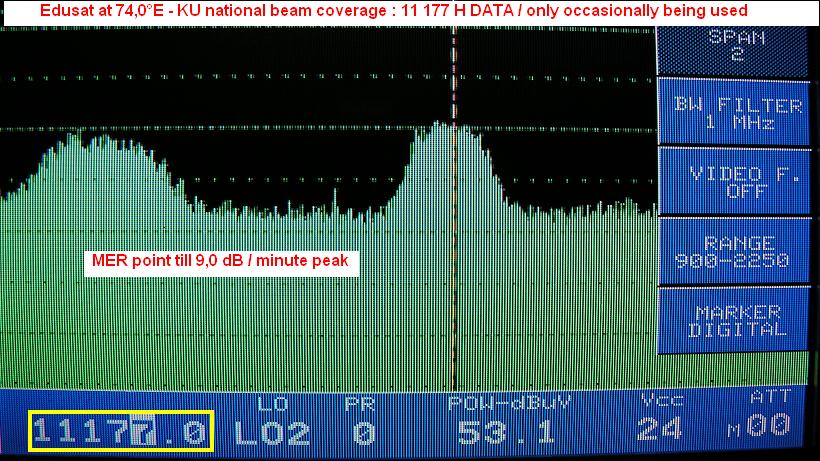Screen dimensions: 820x461
Task: Select the SPAN 2 softkey
Action: pos(734,51)
